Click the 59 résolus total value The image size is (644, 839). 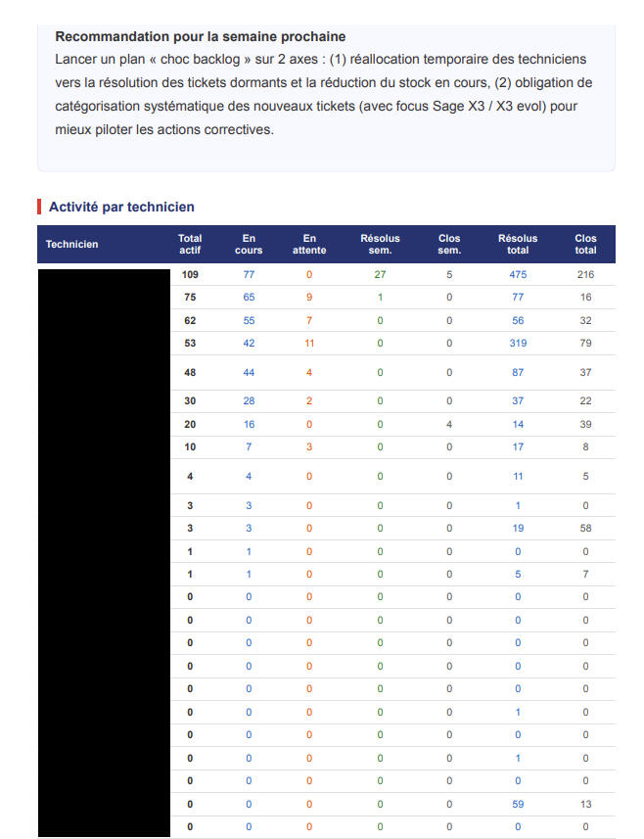click(518, 804)
